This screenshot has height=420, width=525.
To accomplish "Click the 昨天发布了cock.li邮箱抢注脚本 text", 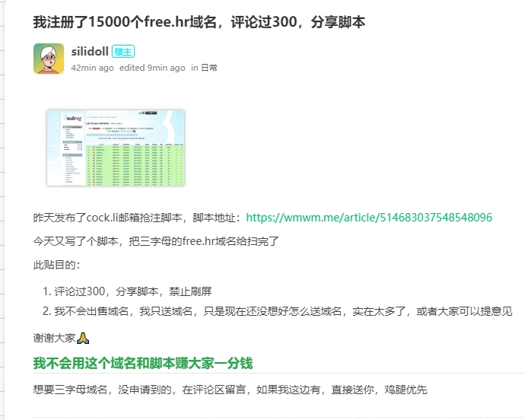I will (x=137, y=218).
